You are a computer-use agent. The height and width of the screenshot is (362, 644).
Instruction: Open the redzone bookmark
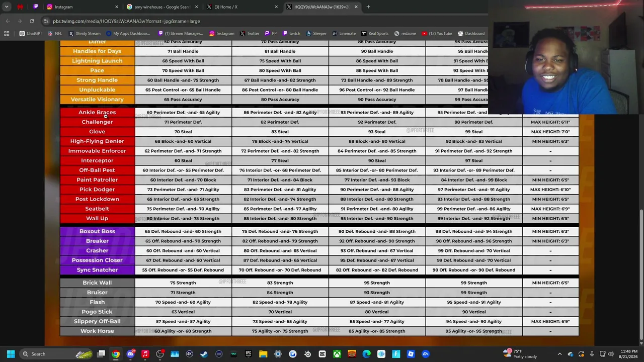click(x=405, y=34)
